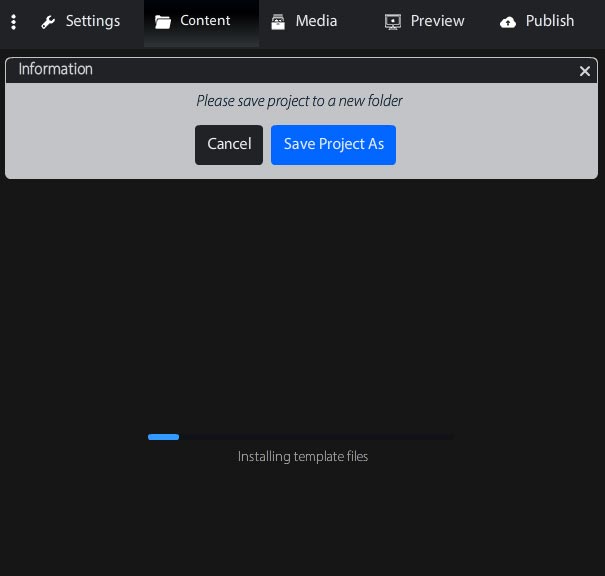This screenshot has height=576, width=605.
Task: Click the gray dialog body beside Cancel
Action: (x=100, y=145)
